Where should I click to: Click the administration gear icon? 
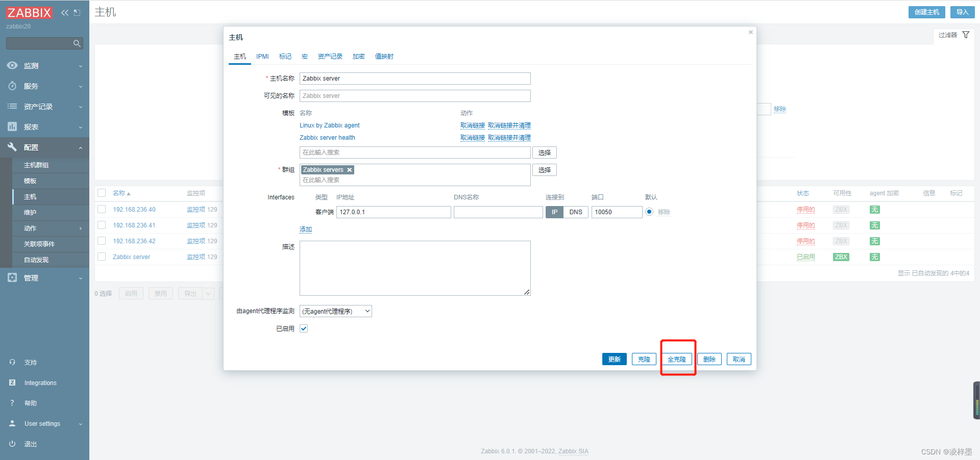point(12,277)
